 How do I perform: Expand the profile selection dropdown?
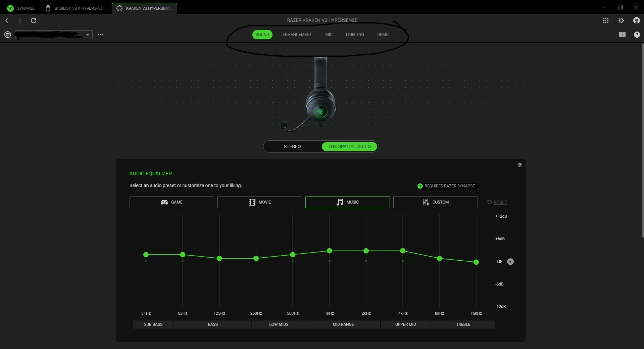[87, 35]
